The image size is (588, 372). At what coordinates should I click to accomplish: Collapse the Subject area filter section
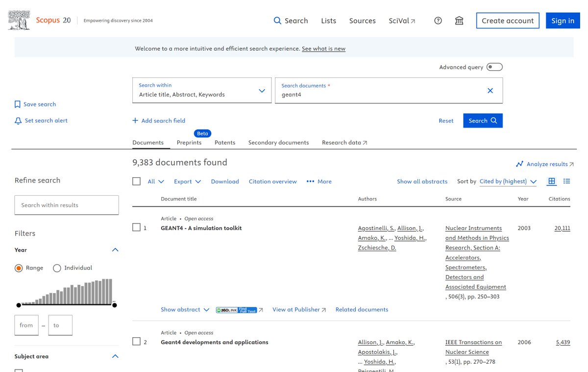pyautogui.click(x=115, y=356)
